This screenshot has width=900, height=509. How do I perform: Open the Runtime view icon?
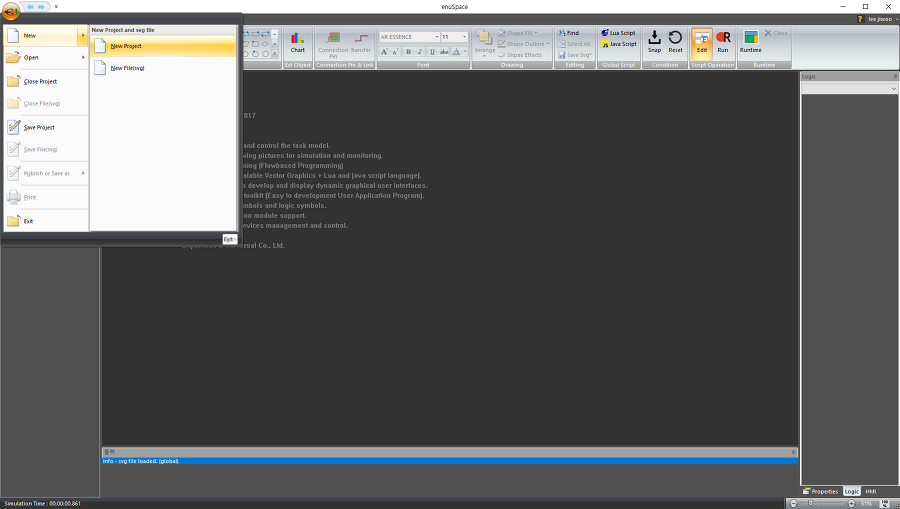pyautogui.click(x=750, y=41)
